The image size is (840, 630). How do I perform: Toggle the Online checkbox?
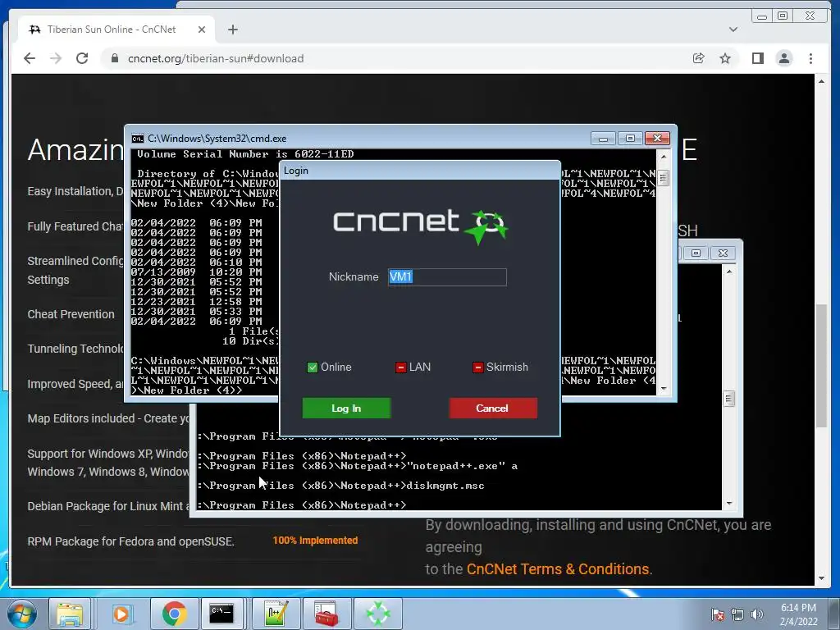pyautogui.click(x=313, y=367)
